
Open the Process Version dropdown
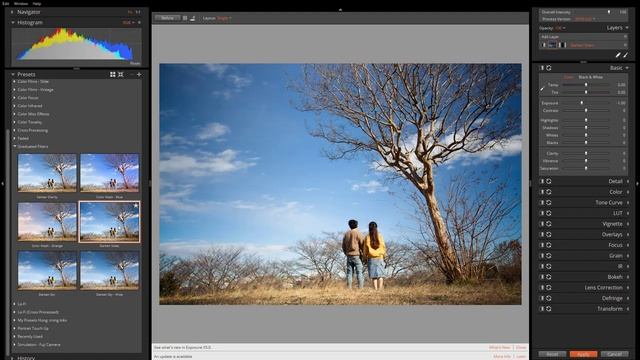(x=585, y=19)
